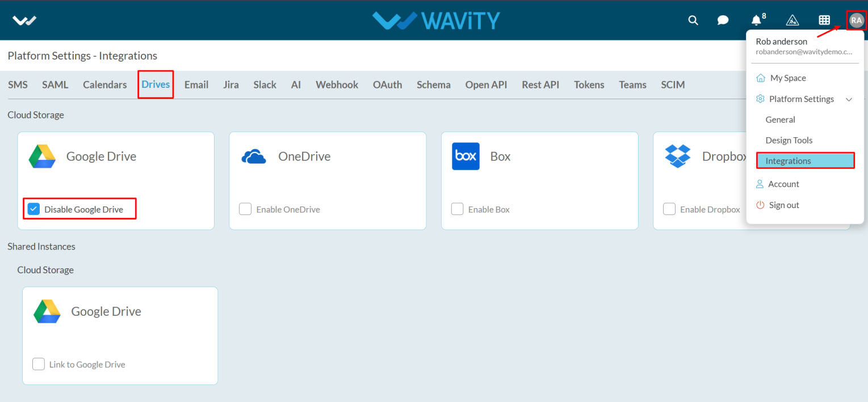The image size is (868, 402).
Task: Click the Platform Settings gear icon
Action: (761, 99)
